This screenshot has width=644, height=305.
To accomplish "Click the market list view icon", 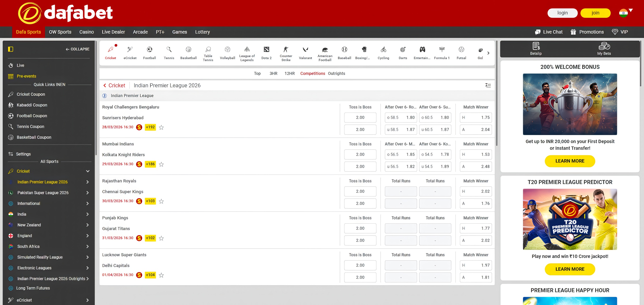I will tap(488, 85).
